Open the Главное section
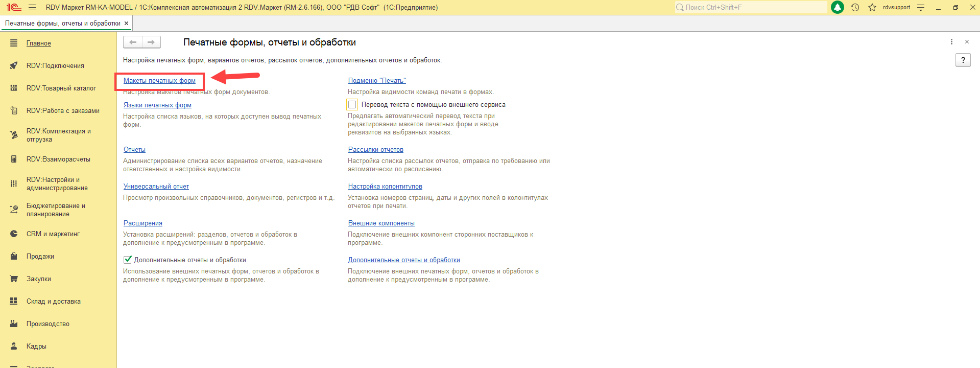 [39, 43]
